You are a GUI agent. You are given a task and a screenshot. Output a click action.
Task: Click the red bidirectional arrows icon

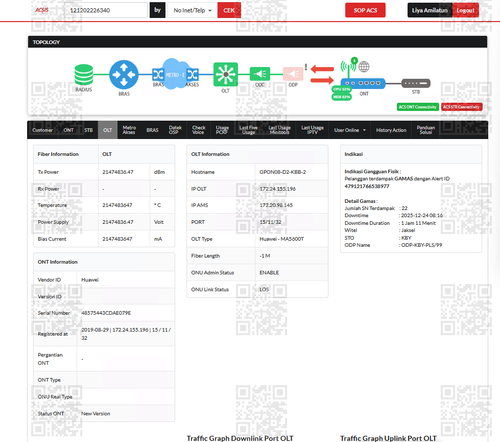(x=322, y=75)
